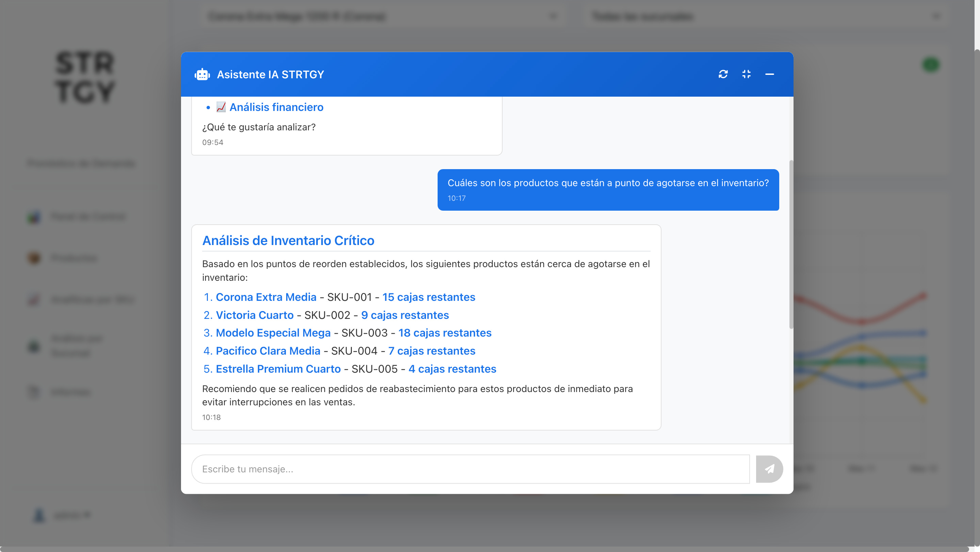Viewport: 980px width, 552px height.
Task: Minimize the assistant chat panel
Action: tap(769, 74)
